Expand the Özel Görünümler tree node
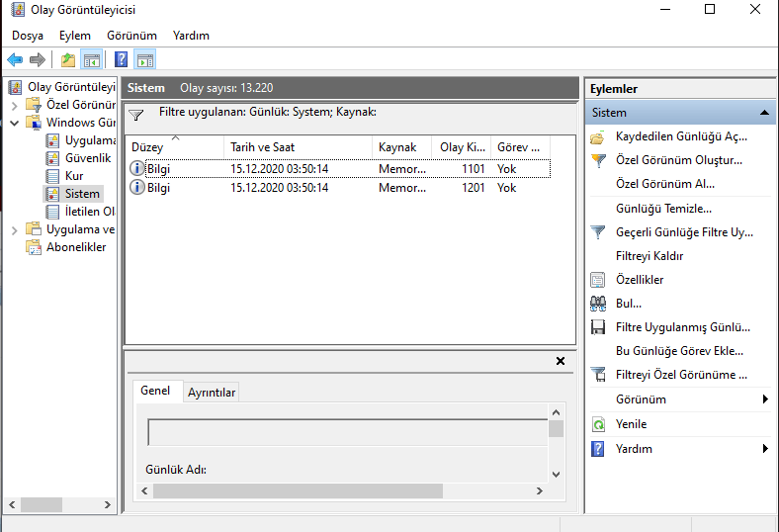 click(x=15, y=105)
